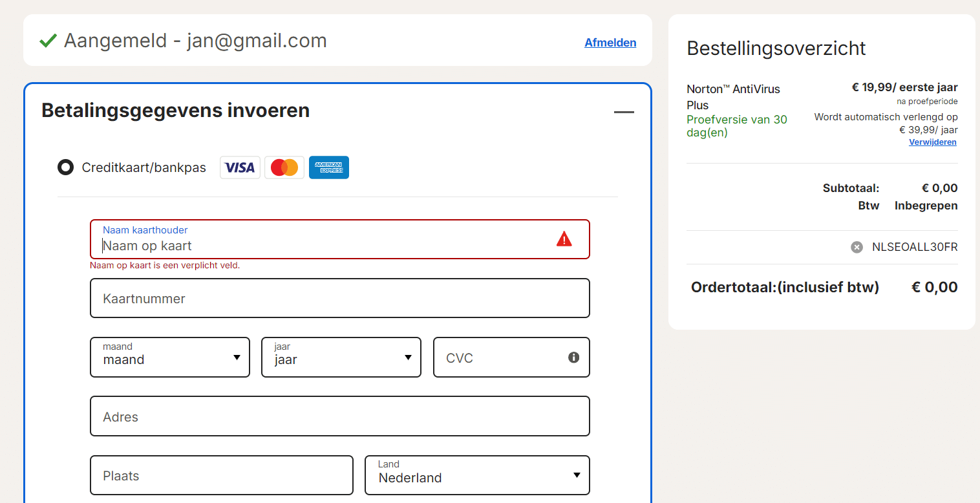Open the jaar dropdown
The height and width of the screenshot is (503, 980).
tap(341, 357)
